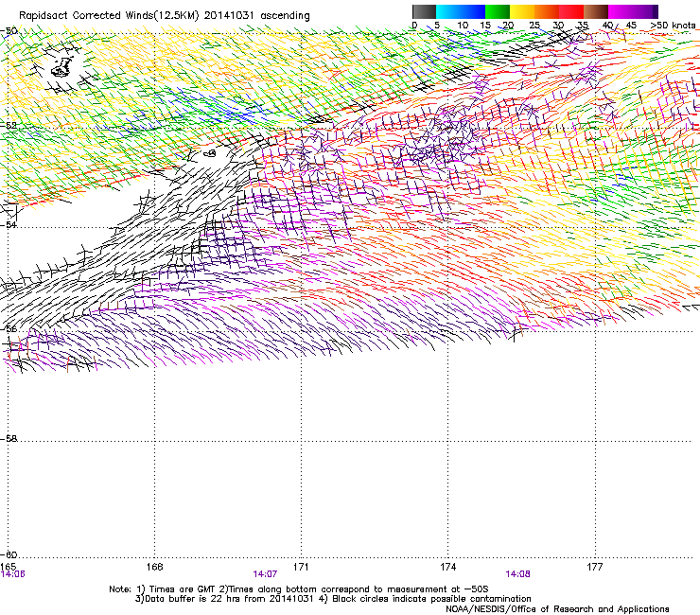
Task: Click the red 30-35 knots legend swatch
Action: point(571,11)
